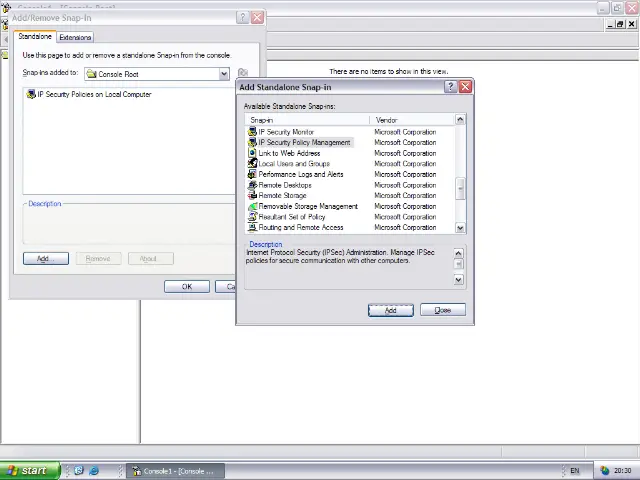Click the Link to Web Address icon
Viewport: 640px width, 480px height.
pos(252,153)
